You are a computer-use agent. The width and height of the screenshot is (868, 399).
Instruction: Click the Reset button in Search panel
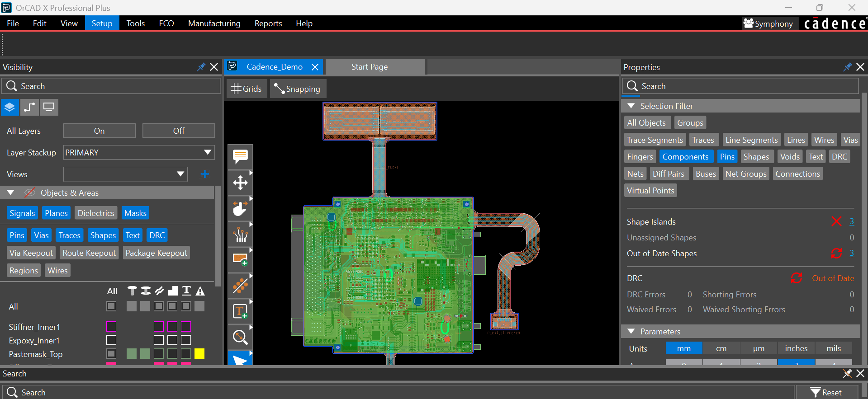[826, 392]
